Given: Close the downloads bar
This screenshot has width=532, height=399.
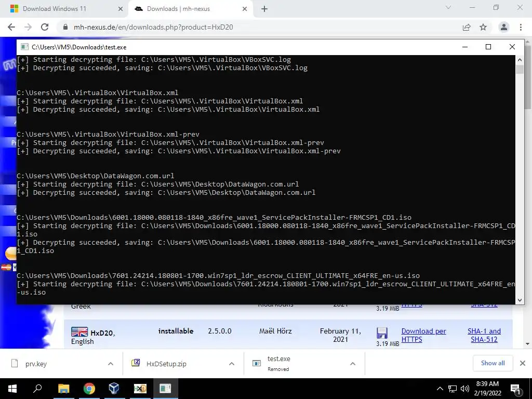Looking at the screenshot, I should tap(523, 363).
